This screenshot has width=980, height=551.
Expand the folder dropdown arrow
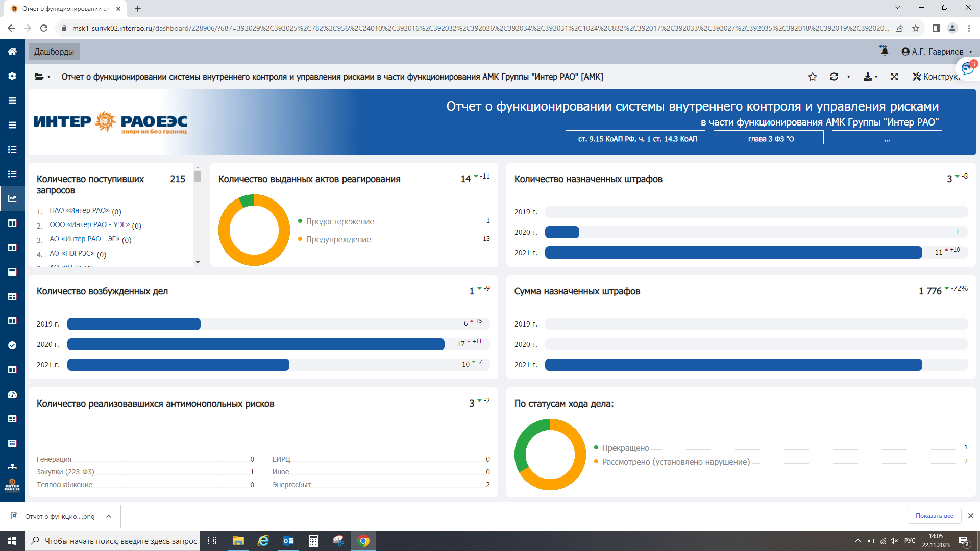point(49,77)
